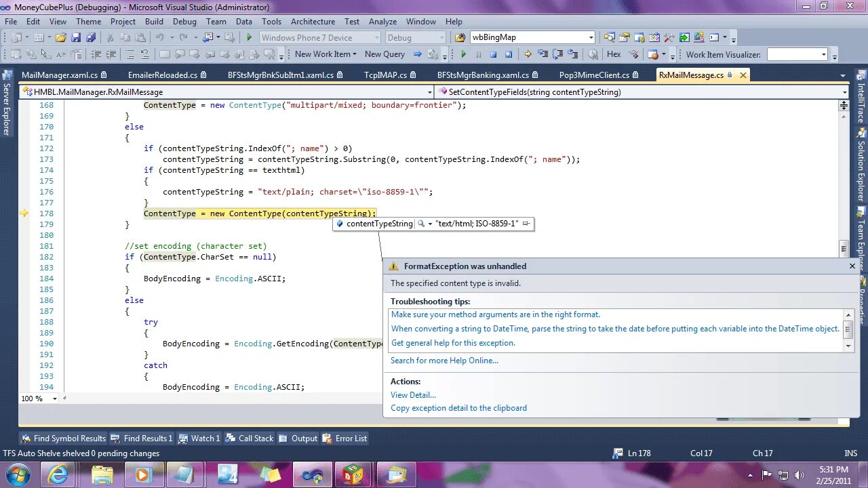Open the Work Item Visualizer combo box
Image resolution: width=868 pixels, height=488 pixels.
point(797,54)
